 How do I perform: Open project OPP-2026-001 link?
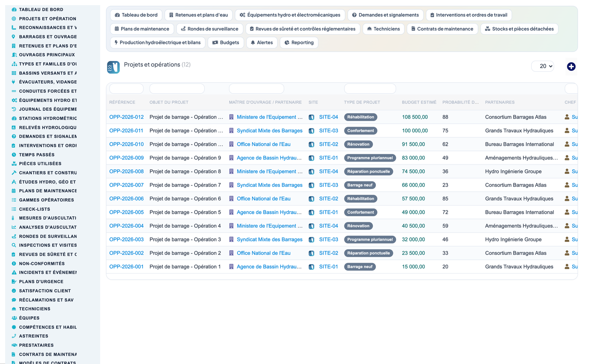tap(126, 267)
